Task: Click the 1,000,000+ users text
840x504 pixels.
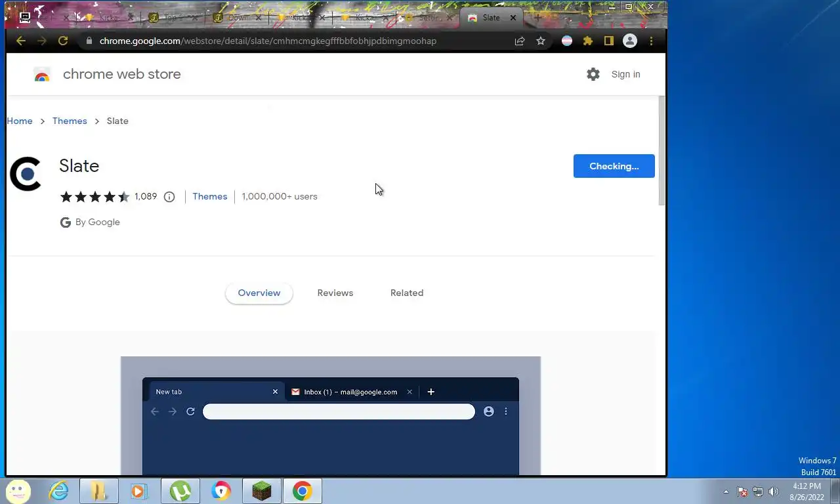Action: (x=280, y=196)
